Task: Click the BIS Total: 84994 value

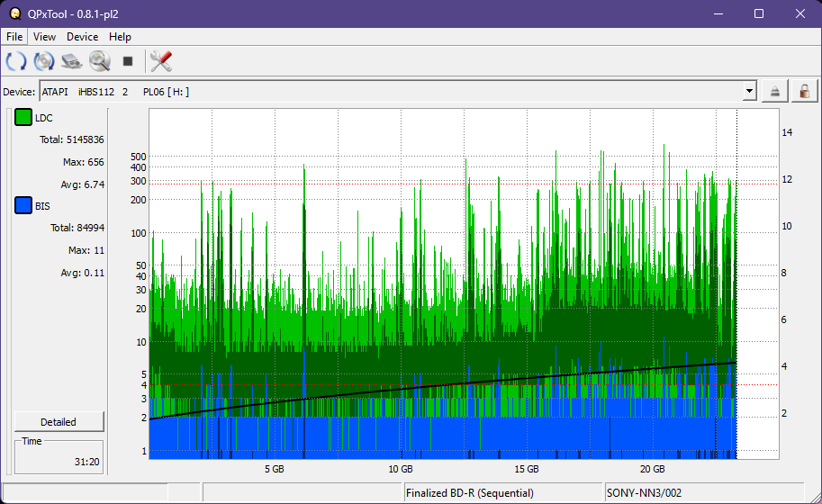Action: (77, 228)
